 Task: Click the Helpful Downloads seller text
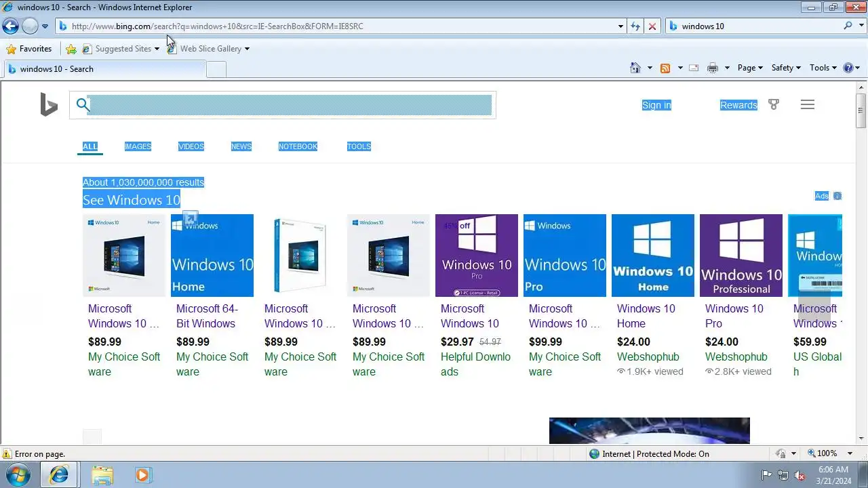click(475, 364)
